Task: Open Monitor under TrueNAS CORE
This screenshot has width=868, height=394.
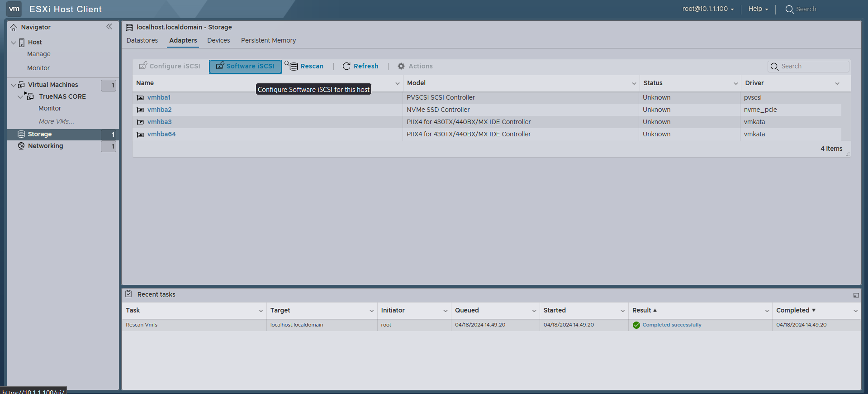Action: 50,108
